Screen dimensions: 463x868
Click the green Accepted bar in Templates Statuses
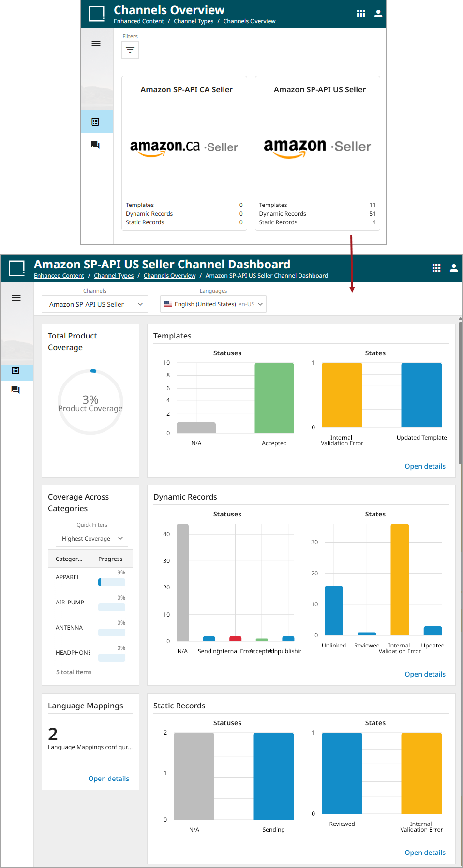pyautogui.click(x=274, y=397)
